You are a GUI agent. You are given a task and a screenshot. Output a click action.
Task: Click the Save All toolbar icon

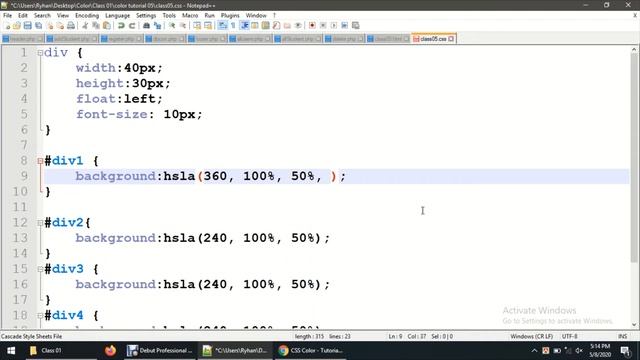(38, 26)
